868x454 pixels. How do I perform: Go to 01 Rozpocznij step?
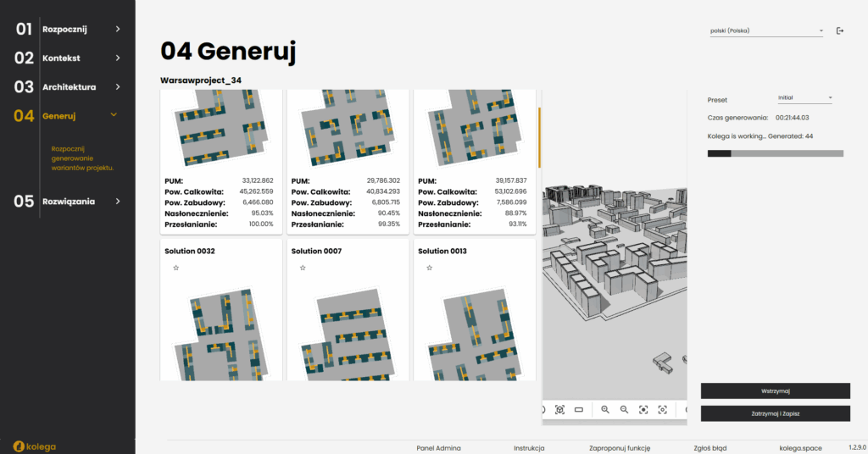68,29
